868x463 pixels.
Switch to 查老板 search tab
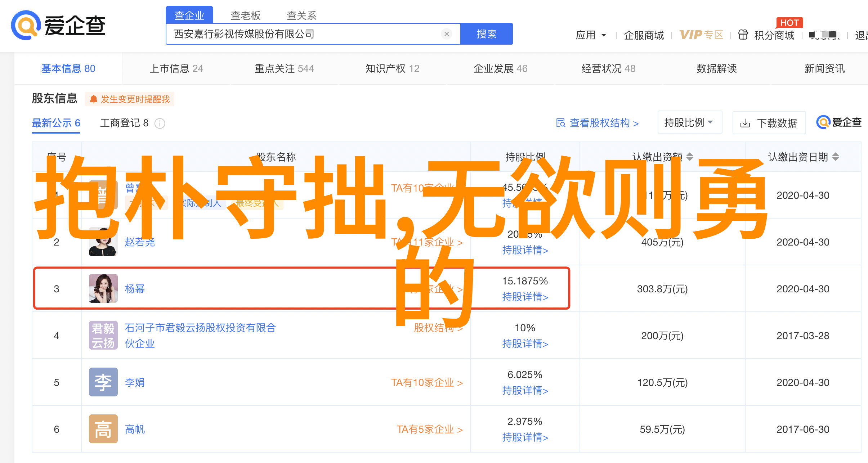tap(246, 15)
